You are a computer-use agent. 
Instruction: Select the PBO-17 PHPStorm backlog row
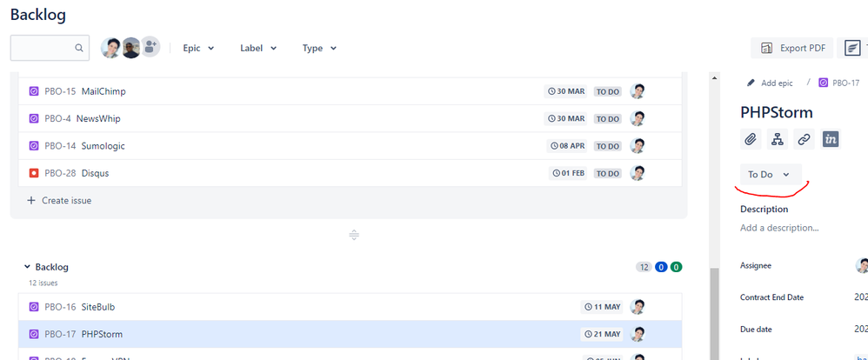coord(350,335)
